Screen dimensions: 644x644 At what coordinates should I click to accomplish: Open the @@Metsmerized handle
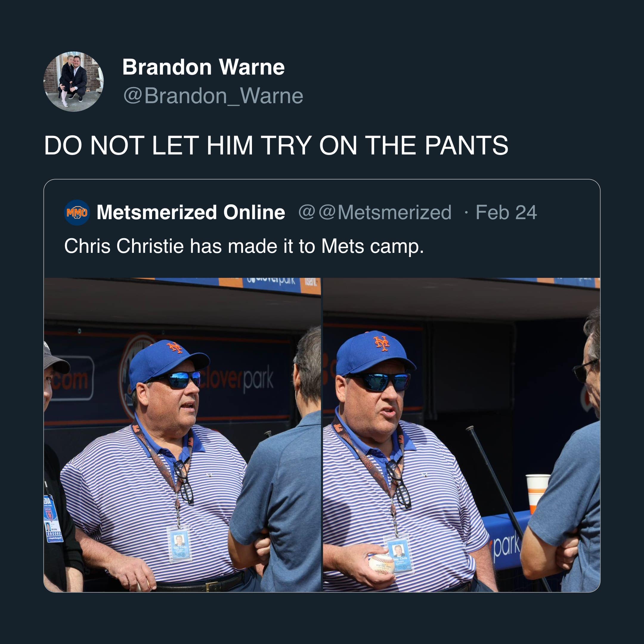[x=375, y=212]
